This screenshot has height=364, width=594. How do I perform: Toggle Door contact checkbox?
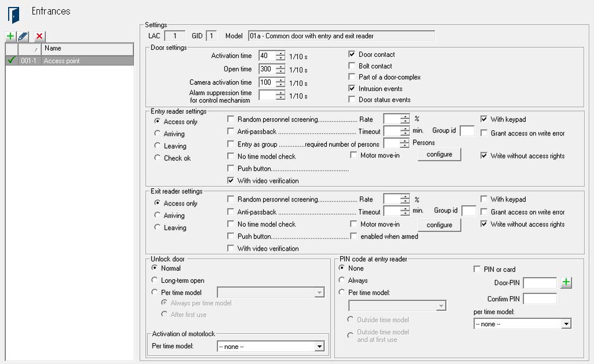point(352,54)
